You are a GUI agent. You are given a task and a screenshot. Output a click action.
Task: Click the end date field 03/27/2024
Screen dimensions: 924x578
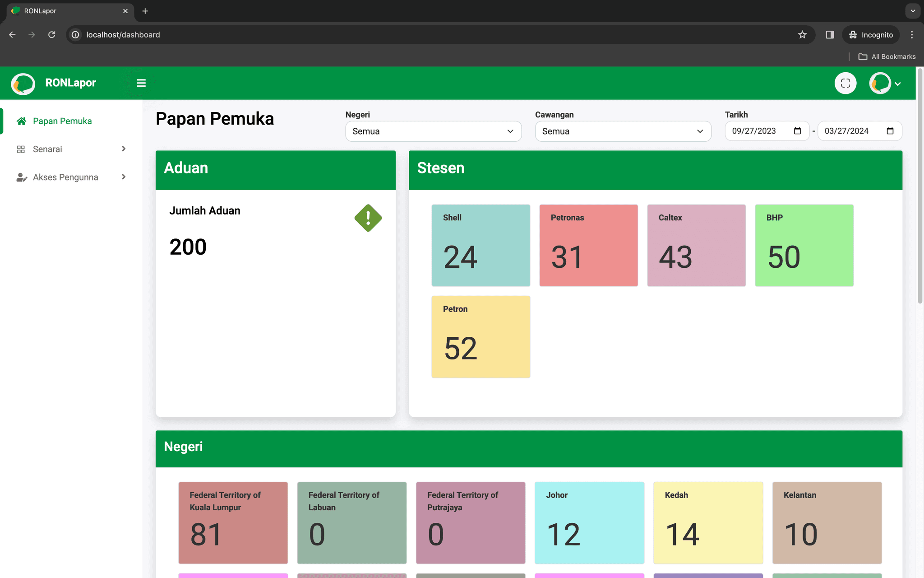(x=859, y=131)
